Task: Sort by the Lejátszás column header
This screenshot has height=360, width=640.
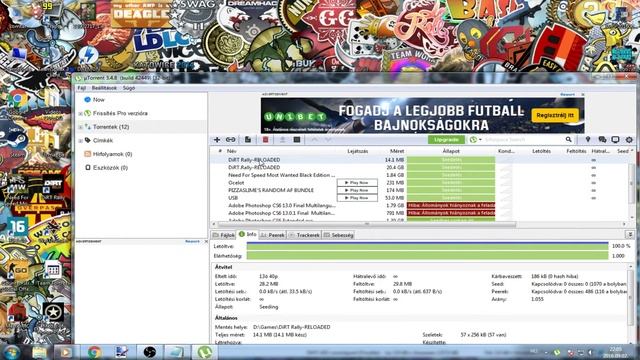Action: (x=358, y=151)
